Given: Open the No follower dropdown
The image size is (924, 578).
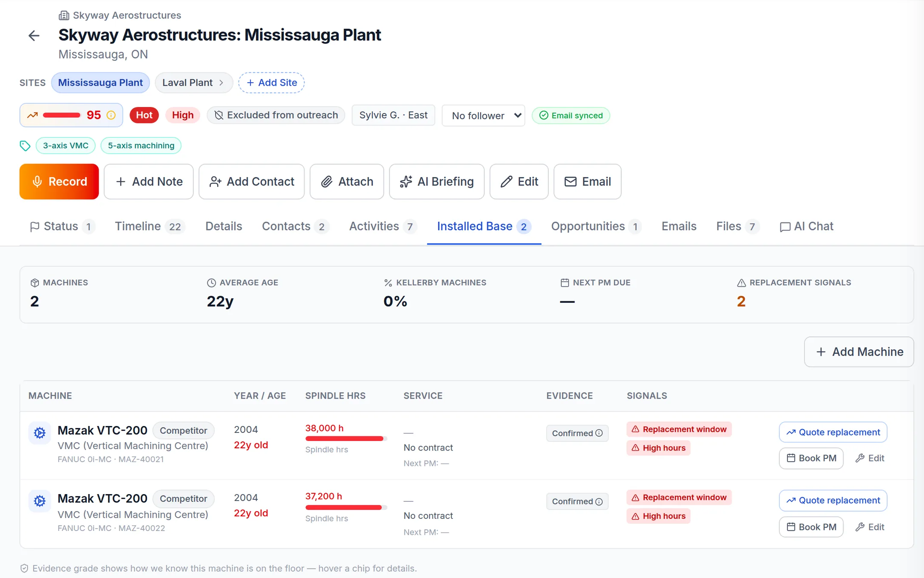Looking at the screenshot, I should coord(483,116).
